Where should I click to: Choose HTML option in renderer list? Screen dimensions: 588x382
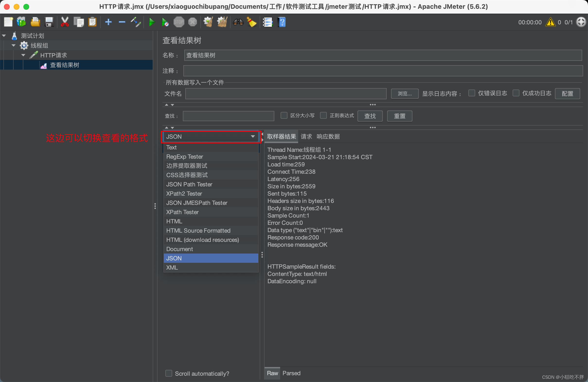(211, 221)
